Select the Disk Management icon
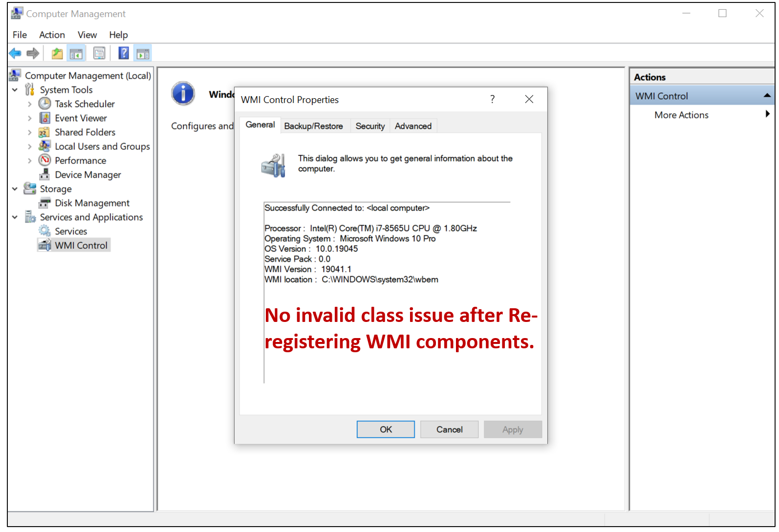The height and width of the screenshot is (532, 779). [x=44, y=203]
